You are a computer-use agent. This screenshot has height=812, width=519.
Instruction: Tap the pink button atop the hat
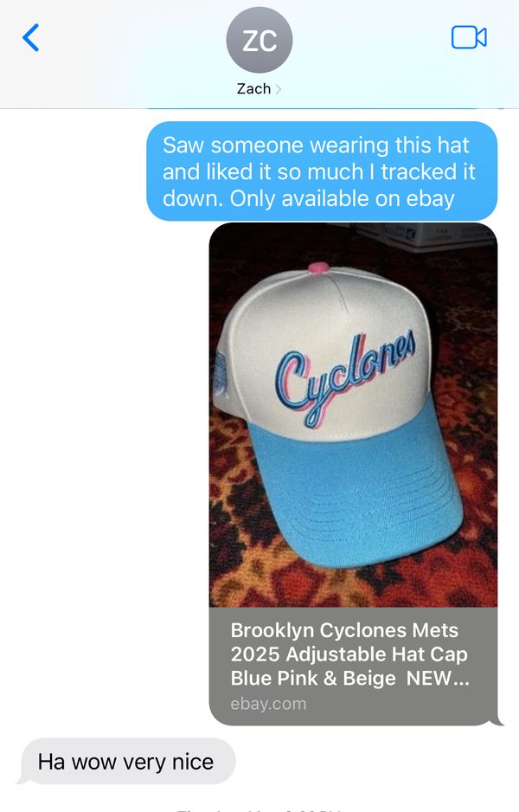318,267
